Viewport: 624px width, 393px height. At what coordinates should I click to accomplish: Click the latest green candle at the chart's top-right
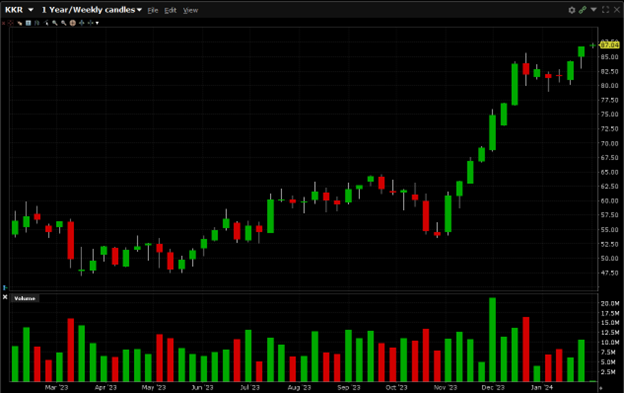581,52
